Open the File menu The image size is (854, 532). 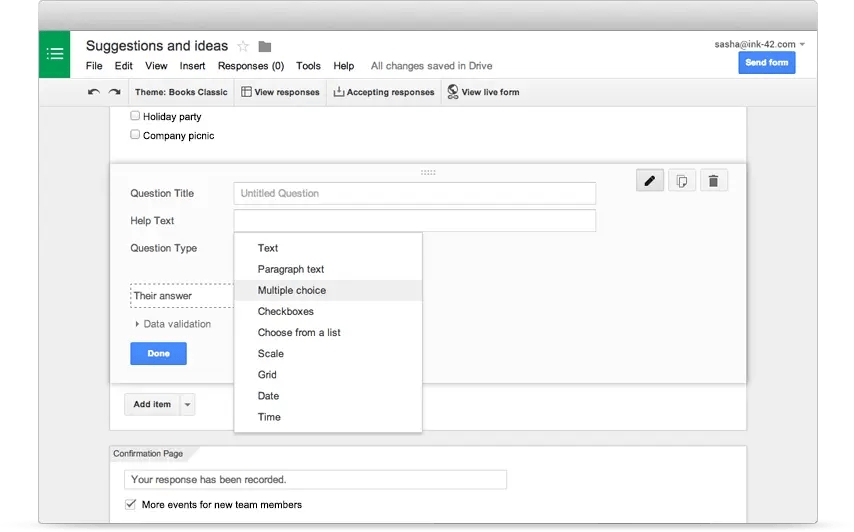click(x=94, y=66)
